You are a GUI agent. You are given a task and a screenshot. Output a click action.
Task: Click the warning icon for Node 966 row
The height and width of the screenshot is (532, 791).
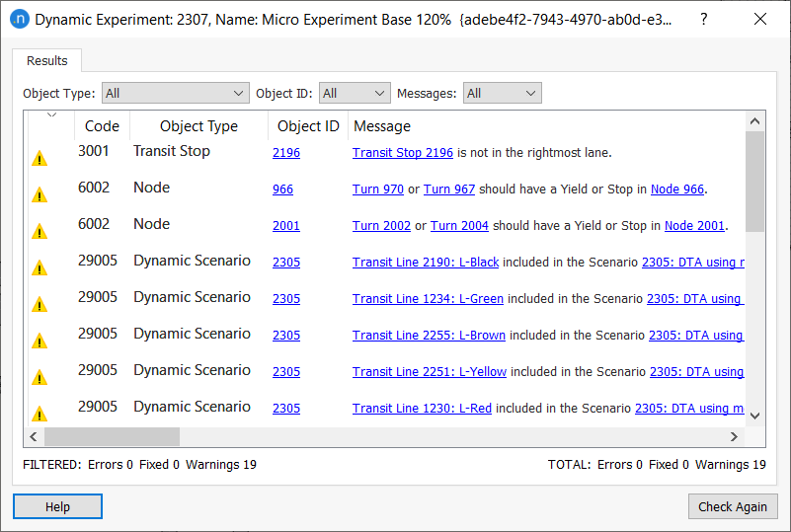click(x=40, y=194)
